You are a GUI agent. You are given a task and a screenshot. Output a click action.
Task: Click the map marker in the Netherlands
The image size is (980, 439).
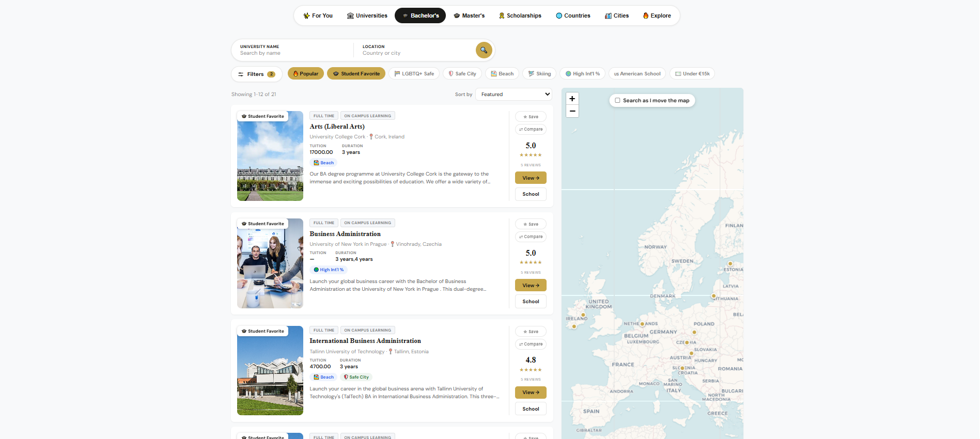click(x=642, y=324)
